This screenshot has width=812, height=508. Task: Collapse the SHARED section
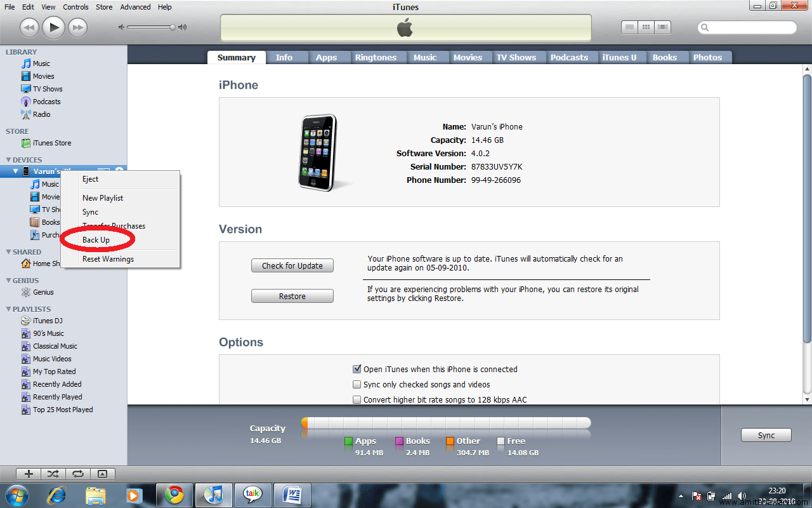click(8, 252)
